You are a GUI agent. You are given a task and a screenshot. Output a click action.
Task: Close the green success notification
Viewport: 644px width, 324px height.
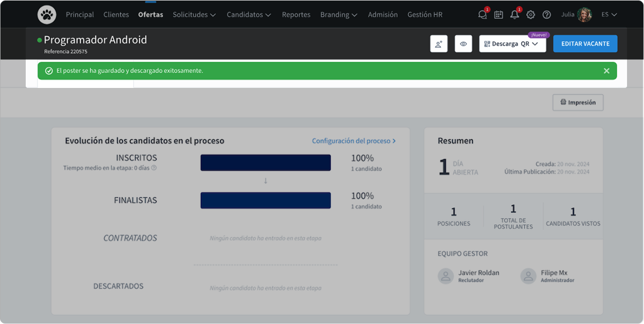pyautogui.click(x=606, y=71)
